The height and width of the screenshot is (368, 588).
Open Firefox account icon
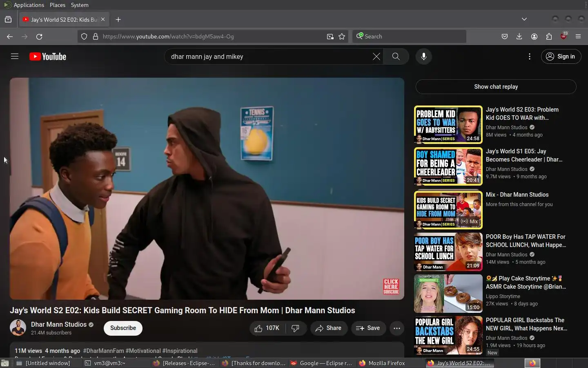[534, 36]
